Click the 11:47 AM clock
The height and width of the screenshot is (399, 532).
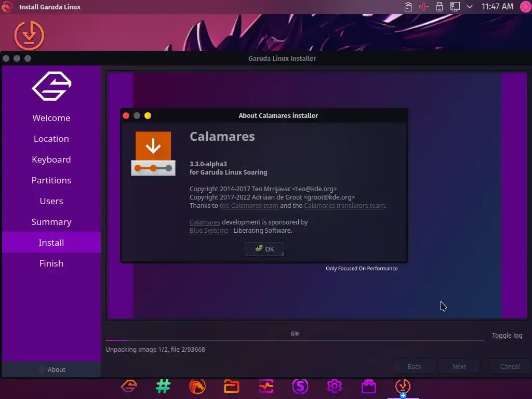click(497, 7)
